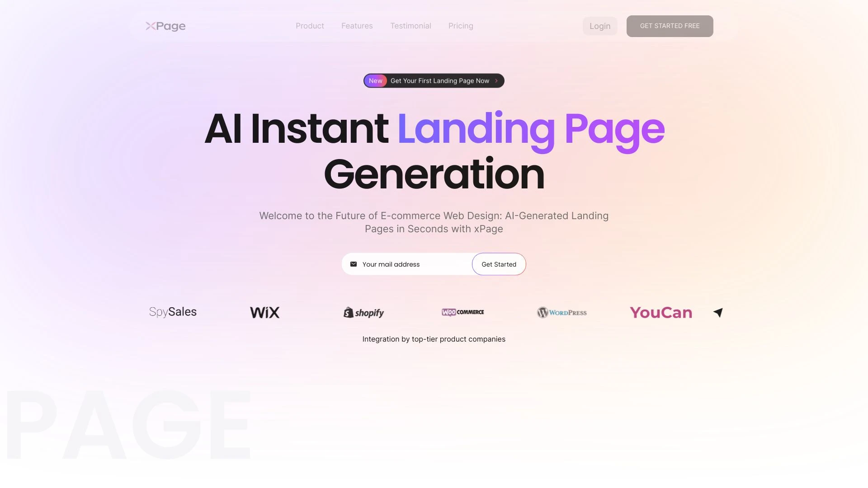Open the Testimonial menu item
The width and height of the screenshot is (868, 488).
tap(411, 26)
